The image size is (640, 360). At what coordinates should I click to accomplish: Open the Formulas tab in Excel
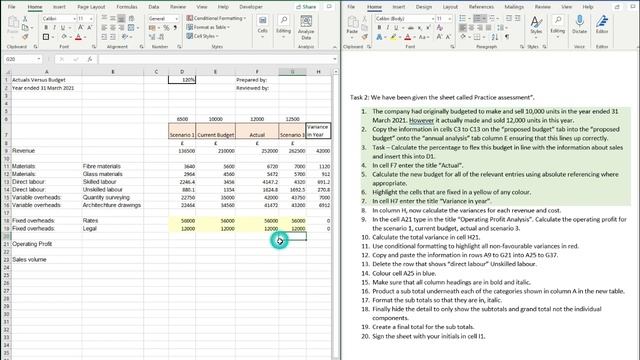click(x=127, y=7)
